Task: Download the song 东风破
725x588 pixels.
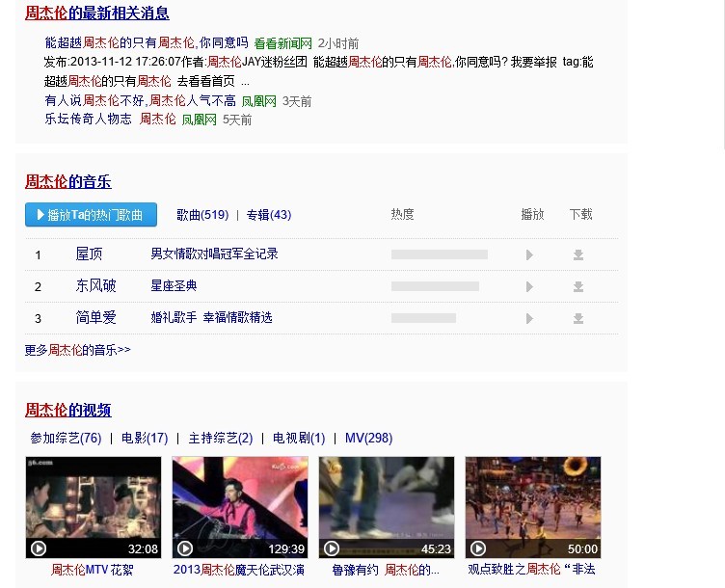Action: [577, 286]
